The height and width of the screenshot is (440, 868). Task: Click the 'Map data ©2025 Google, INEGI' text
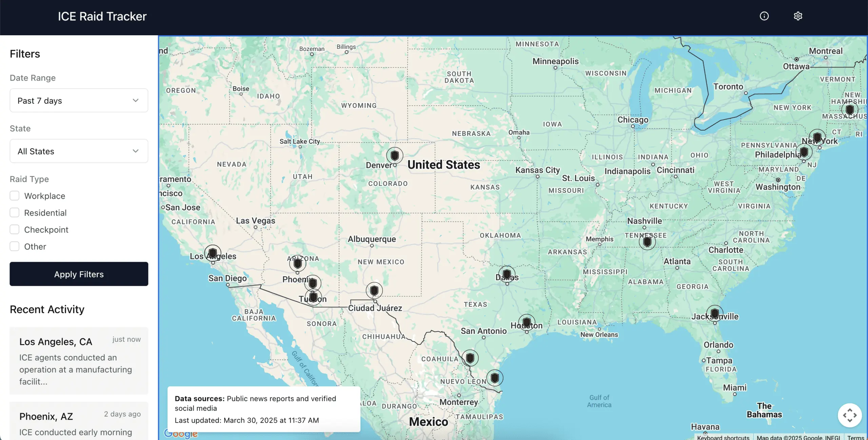click(x=798, y=437)
